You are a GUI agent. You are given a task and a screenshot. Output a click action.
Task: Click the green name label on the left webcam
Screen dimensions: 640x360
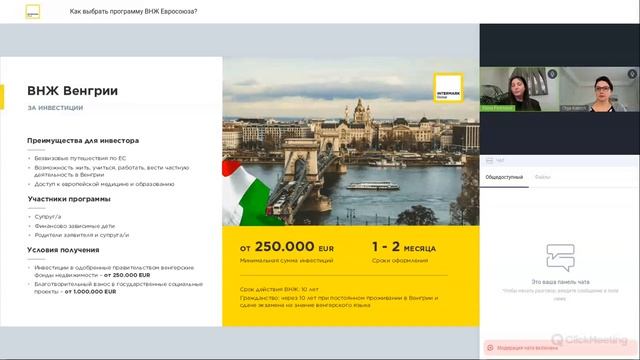tap(498, 108)
